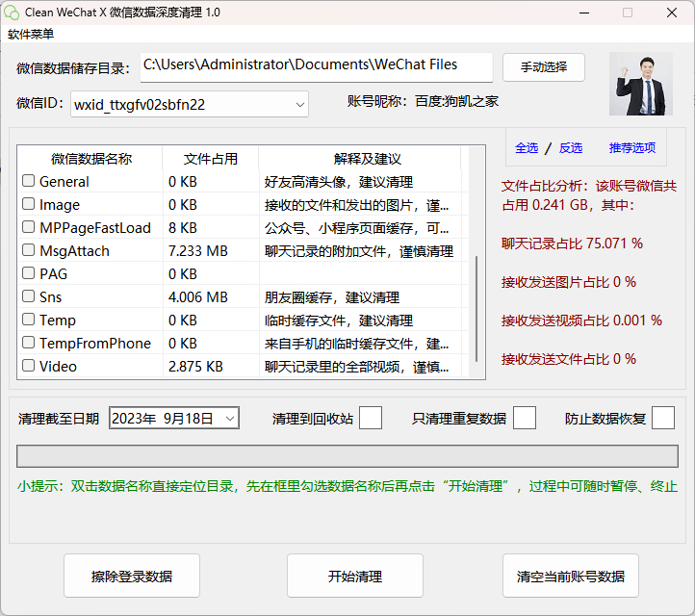
Task: Check the Image row checkbox
Action: tap(28, 204)
